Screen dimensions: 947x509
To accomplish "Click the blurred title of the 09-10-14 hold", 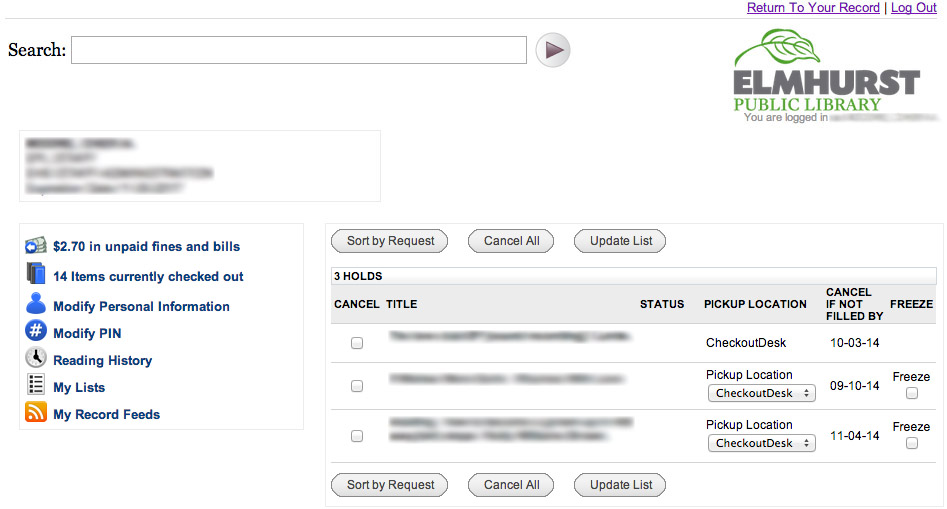I will [506, 379].
